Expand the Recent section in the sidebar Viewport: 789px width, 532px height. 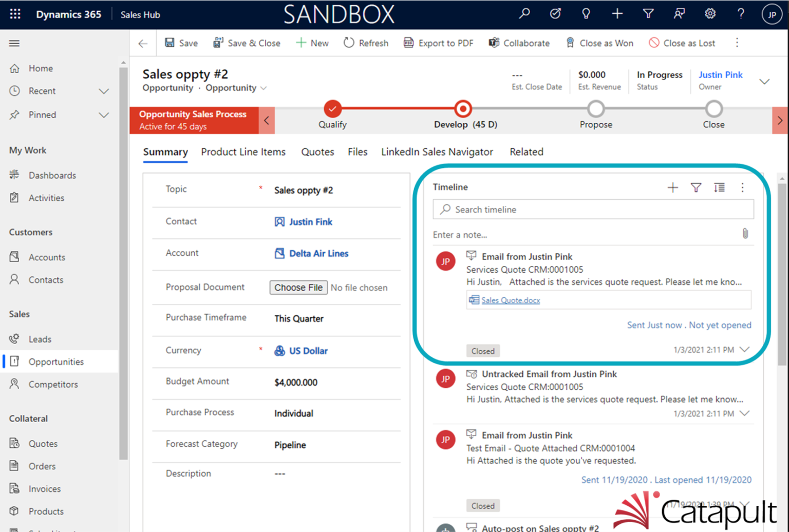(104, 91)
